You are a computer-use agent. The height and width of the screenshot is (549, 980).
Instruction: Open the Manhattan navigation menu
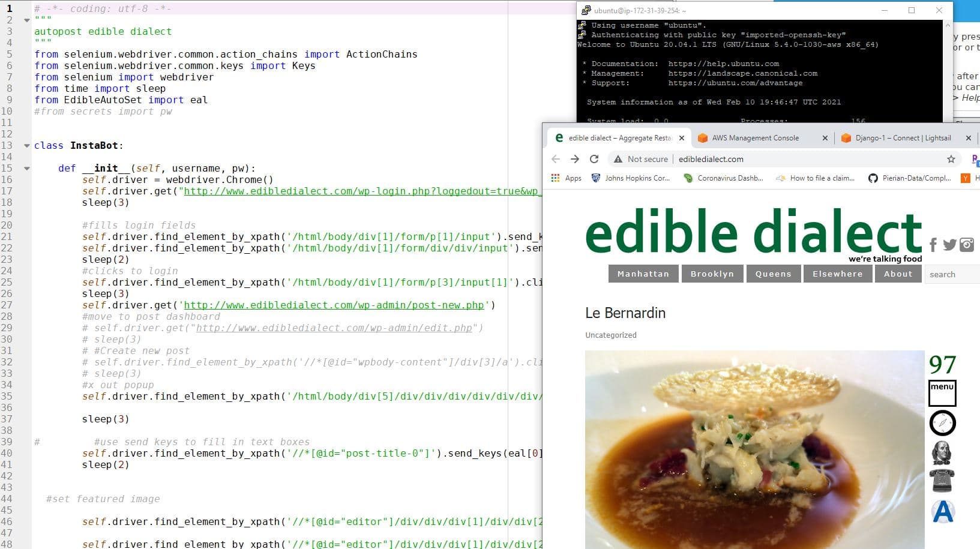point(643,274)
